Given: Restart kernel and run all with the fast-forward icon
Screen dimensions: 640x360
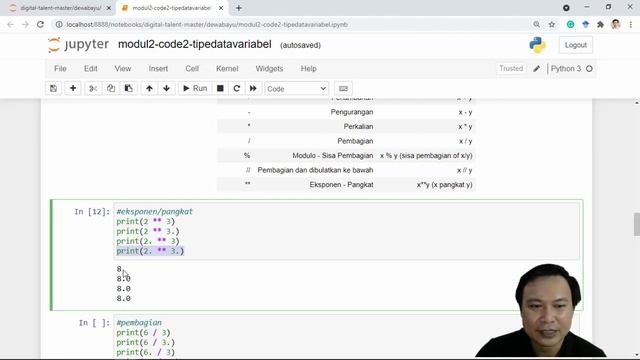Looking at the screenshot, I should pos(253,89).
